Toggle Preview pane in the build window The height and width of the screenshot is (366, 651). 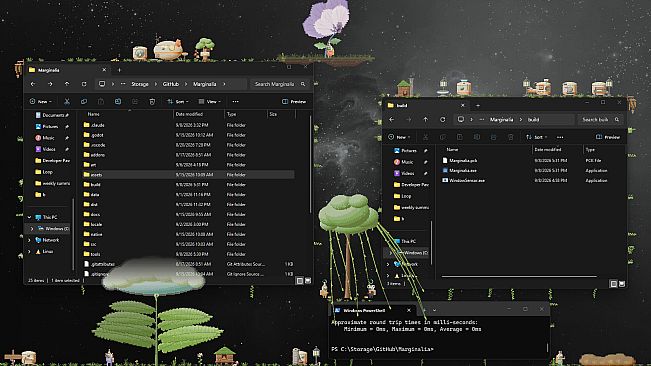click(x=608, y=137)
